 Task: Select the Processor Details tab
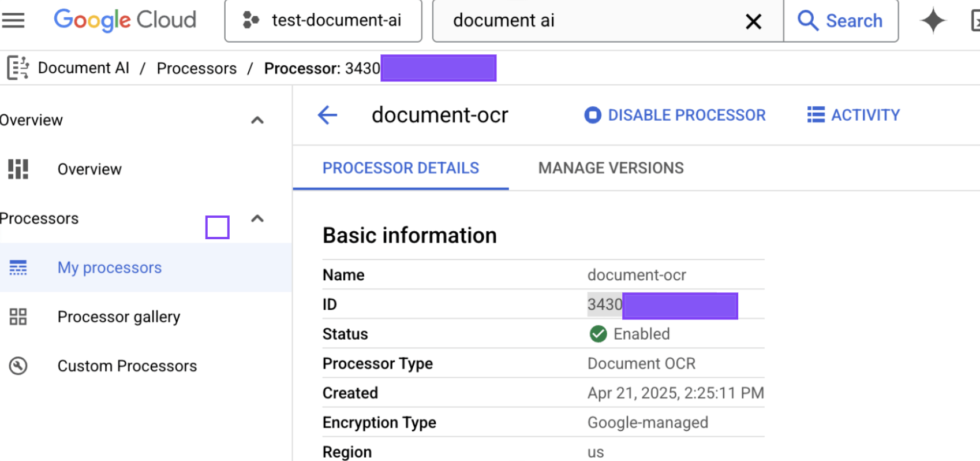pos(401,168)
